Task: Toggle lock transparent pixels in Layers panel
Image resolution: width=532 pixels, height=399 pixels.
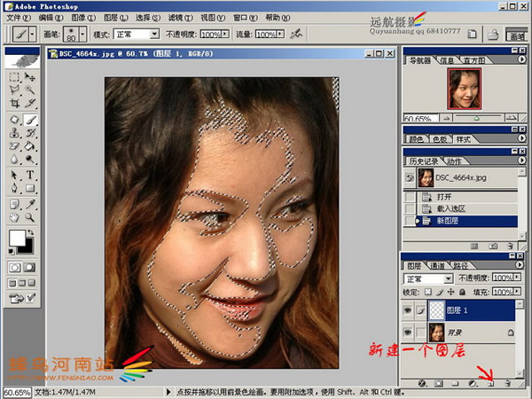Action: coord(428,292)
